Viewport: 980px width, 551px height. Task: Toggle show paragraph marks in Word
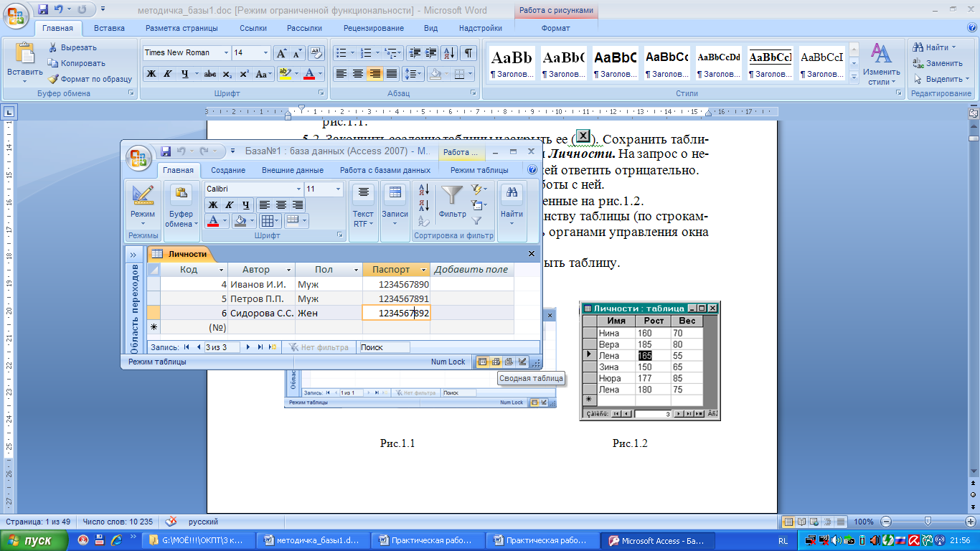[x=468, y=53]
